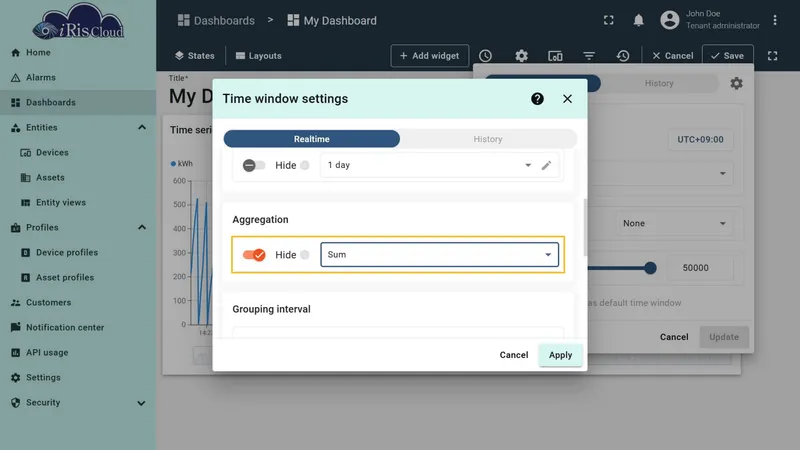This screenshot has height=450, width=800.
Task: Collapse the Profiles section
Action: (x=142, y=228)
